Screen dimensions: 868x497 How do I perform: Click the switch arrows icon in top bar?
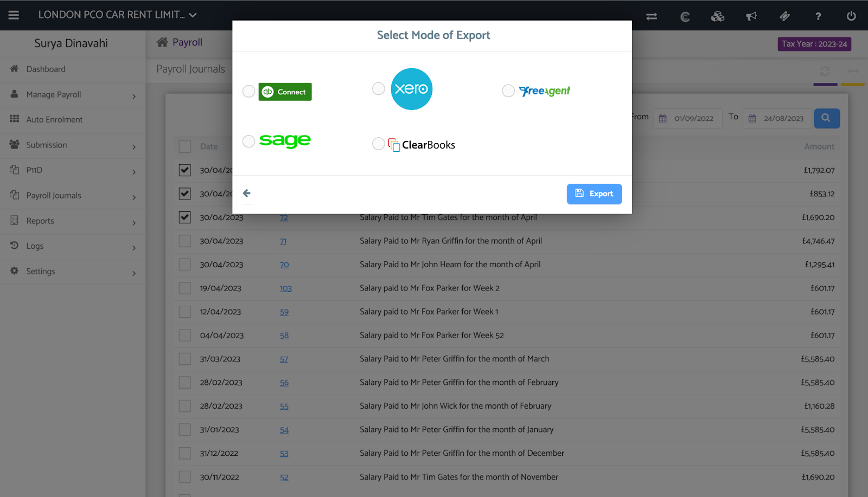(652, 16)
